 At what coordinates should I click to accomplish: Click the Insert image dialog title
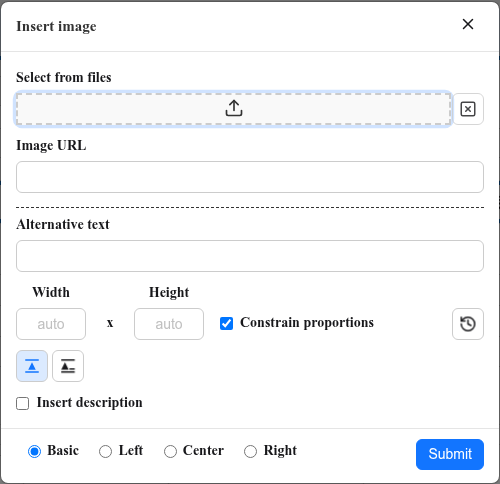point(56,26)
